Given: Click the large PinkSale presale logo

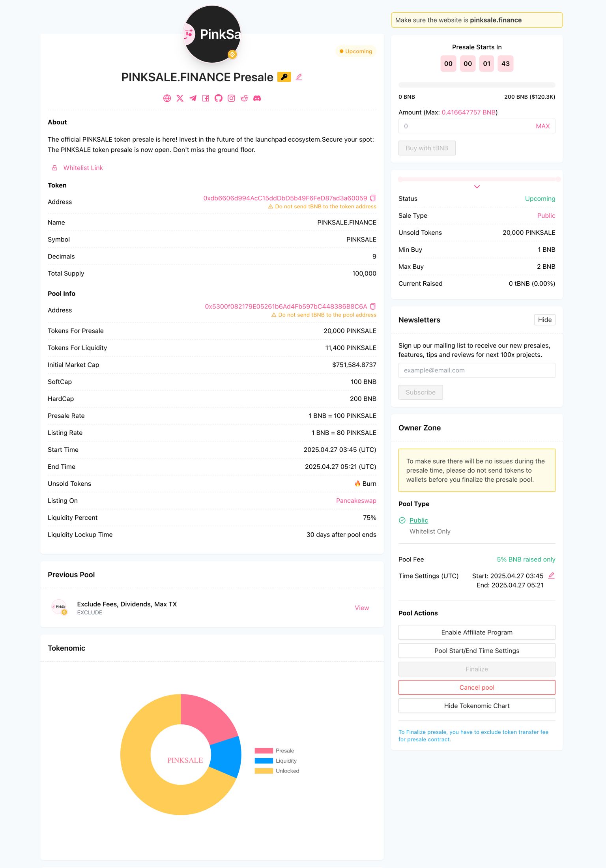Looking at the screenshot, I should point(212,34).
